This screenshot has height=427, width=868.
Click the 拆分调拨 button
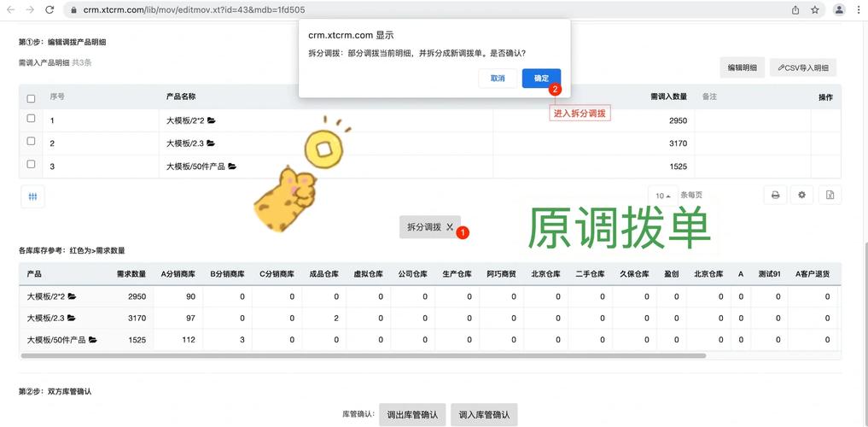click(429, 227)
